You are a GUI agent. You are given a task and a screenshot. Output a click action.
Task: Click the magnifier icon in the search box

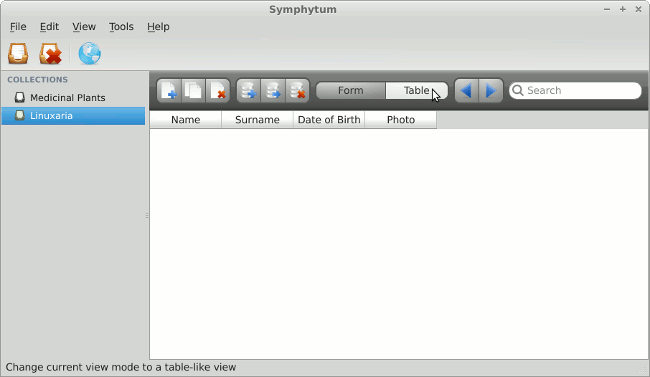[x=517, y=90]
